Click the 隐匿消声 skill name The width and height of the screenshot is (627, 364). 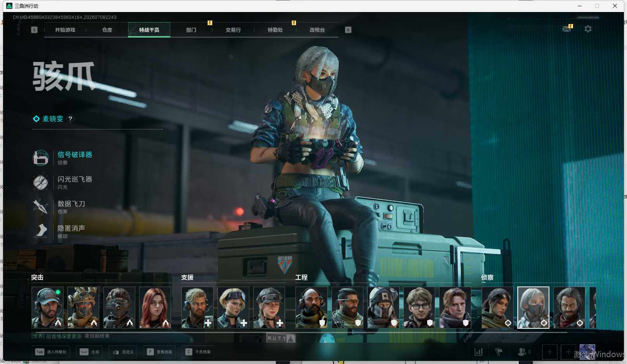tap(71, 228)
